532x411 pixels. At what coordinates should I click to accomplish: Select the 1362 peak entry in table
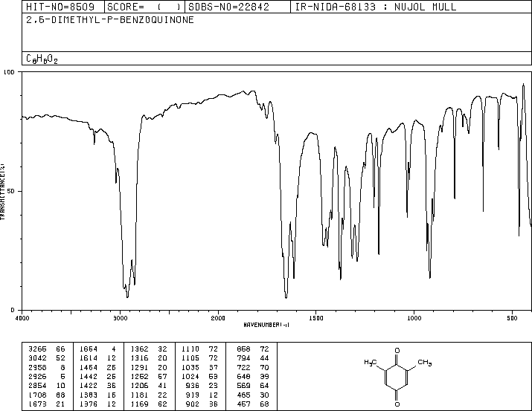pos(149,349)
